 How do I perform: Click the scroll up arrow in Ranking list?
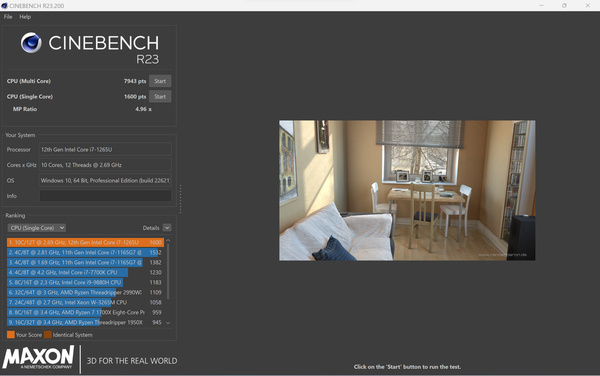click(x=168, y=241)
